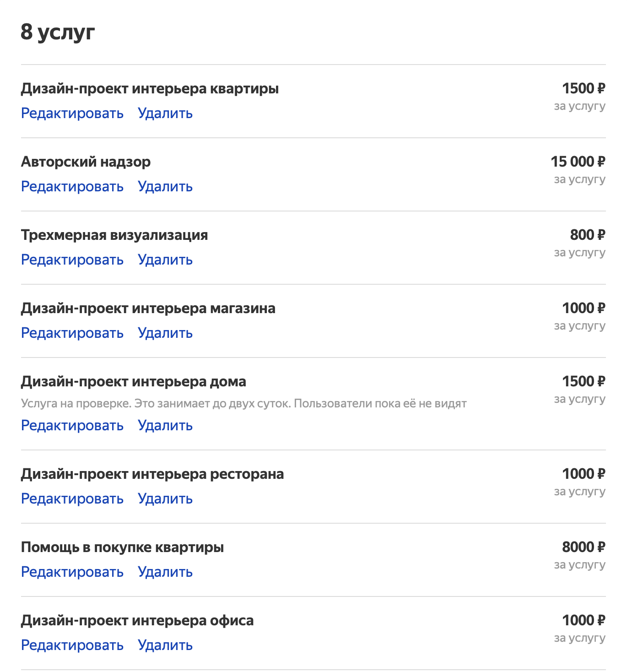Viewport: 627px width, 672px height.
Task: Delete 'Дизайн-проект интерьера квартиры' service
Action: pos(165,114)
